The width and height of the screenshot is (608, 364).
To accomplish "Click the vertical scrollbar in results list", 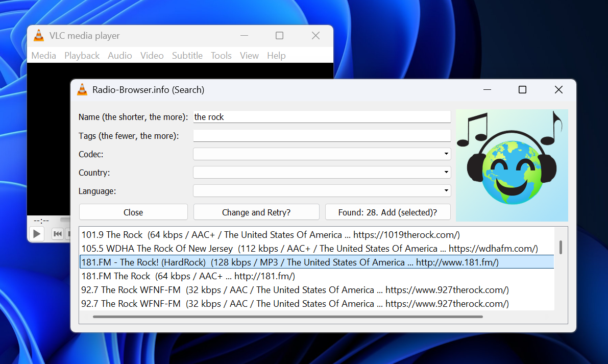I will pos(561,247).
